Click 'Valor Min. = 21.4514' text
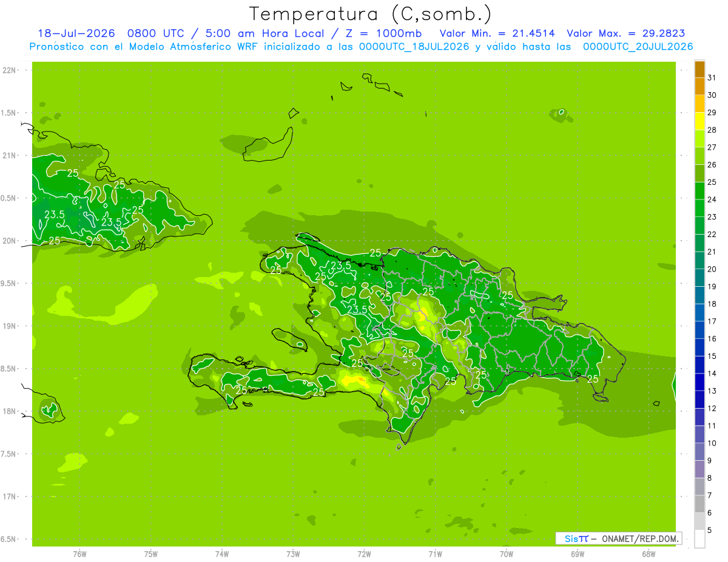The image size is (728, 562). point(497,33)
